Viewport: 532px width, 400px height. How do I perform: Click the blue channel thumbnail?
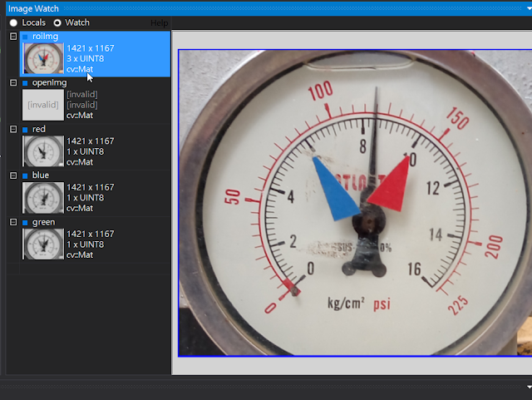click(x=43, y=198)
